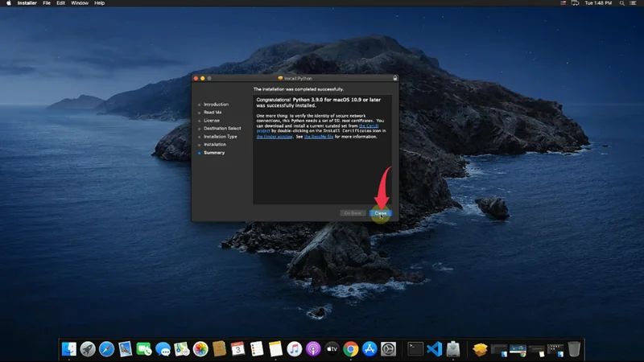
Task: Open the File menu
Action: point(47,3)
